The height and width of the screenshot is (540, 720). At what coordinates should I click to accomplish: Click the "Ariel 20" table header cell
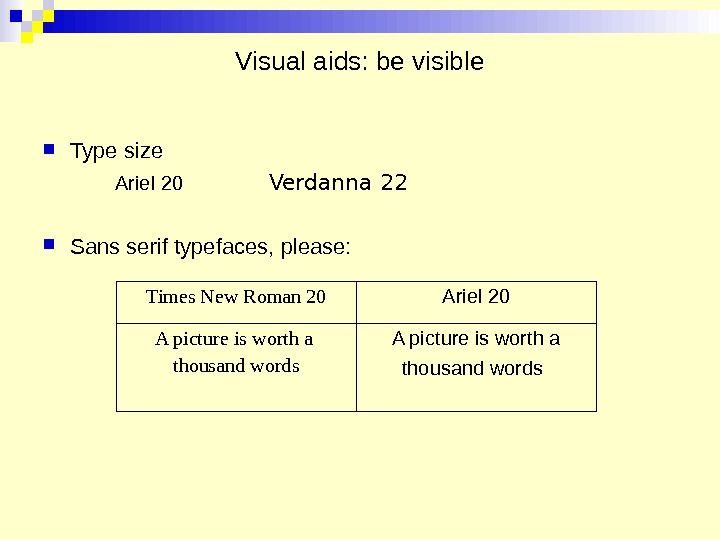475,296
